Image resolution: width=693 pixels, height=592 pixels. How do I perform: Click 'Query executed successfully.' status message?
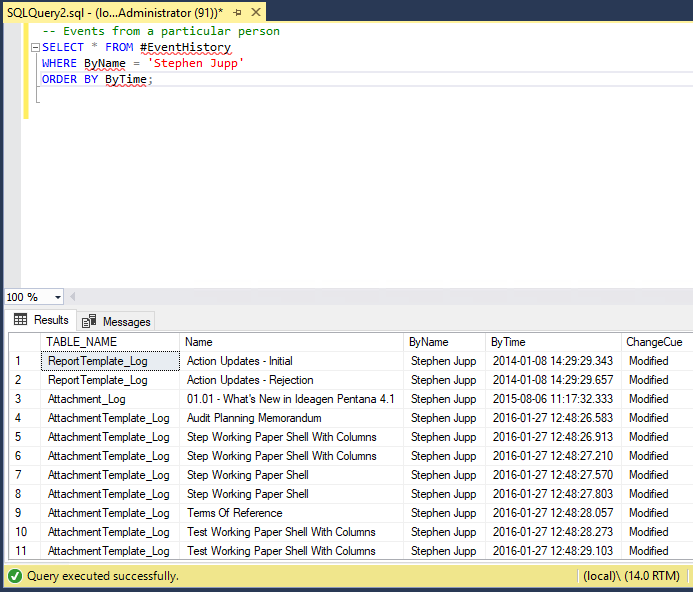click(x=103, y=576)
